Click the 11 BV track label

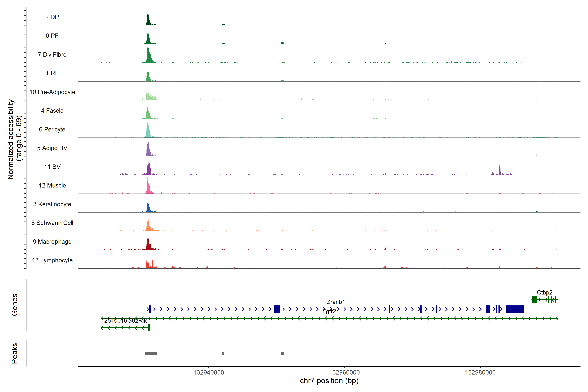52,167
